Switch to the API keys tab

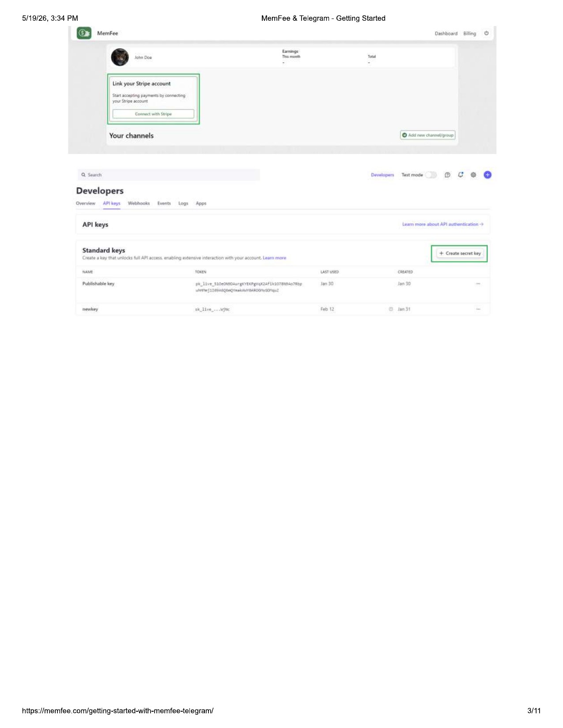coord(112,203)
